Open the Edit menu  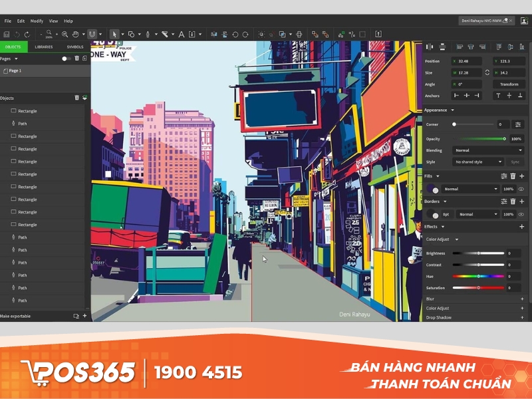(x=21, y=21)
